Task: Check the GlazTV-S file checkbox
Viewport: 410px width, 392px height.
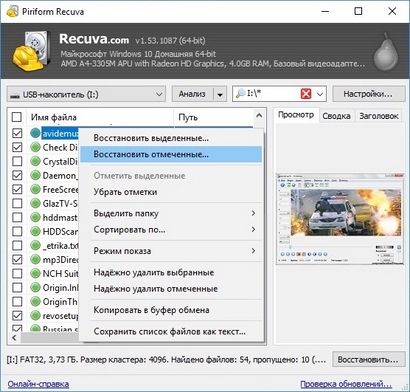Action: (x=17, y=203)
